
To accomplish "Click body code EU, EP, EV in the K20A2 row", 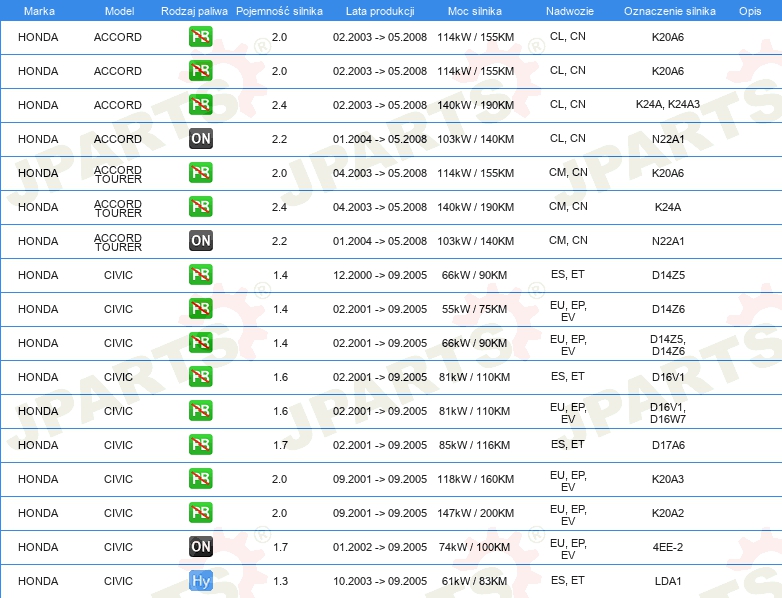I will (568, 515).
